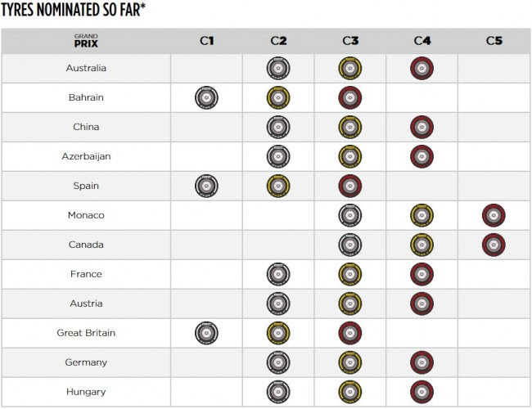
Task: Select the Monaco row label
Action: pyautogui.click(x=86, y=215)
